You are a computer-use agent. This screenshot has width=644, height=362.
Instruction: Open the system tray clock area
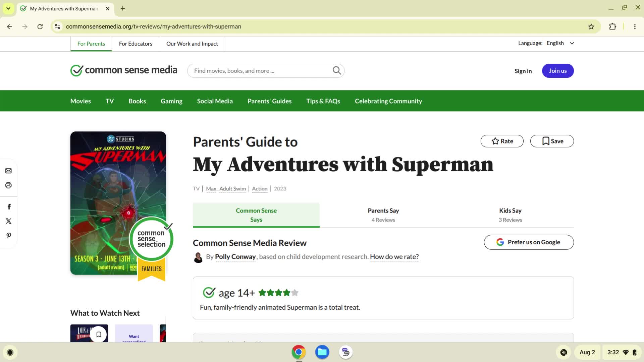point(622,352)
